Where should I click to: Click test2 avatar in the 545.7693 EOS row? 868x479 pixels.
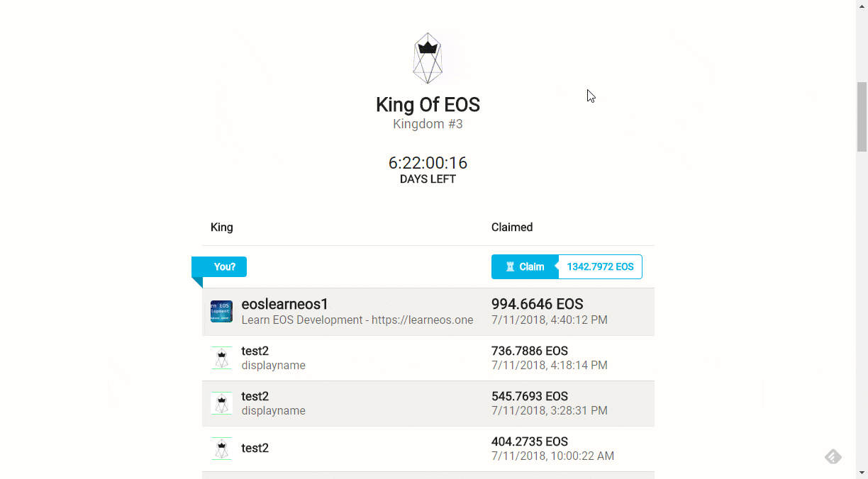pyautogui.click(x=221, y=403)
